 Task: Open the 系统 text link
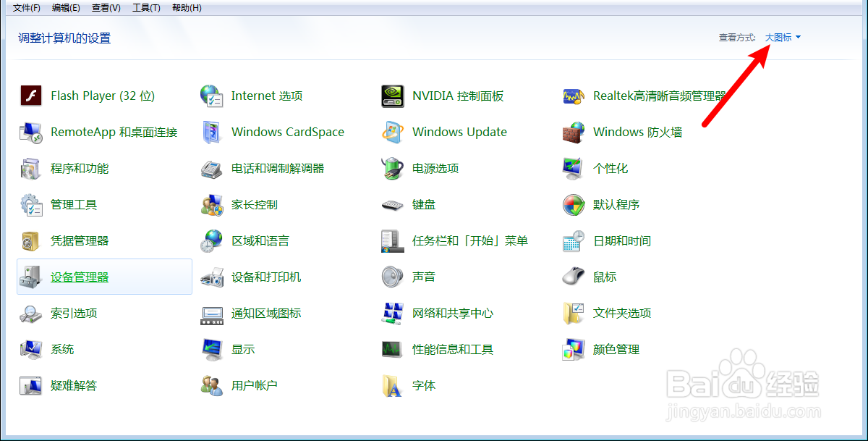62,349
